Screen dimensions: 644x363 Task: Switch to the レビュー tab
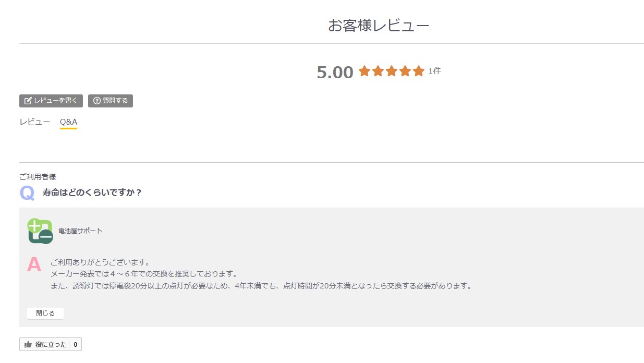pos(35,122)
